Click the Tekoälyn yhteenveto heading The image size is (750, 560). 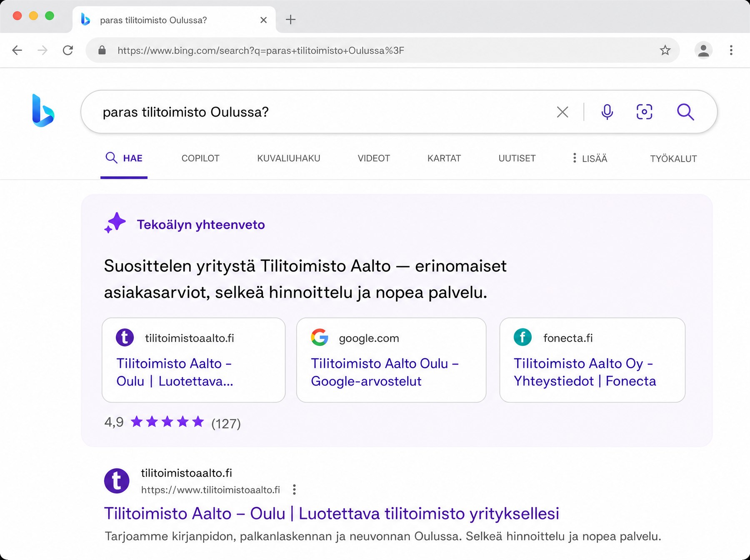(x=201, y=225)
